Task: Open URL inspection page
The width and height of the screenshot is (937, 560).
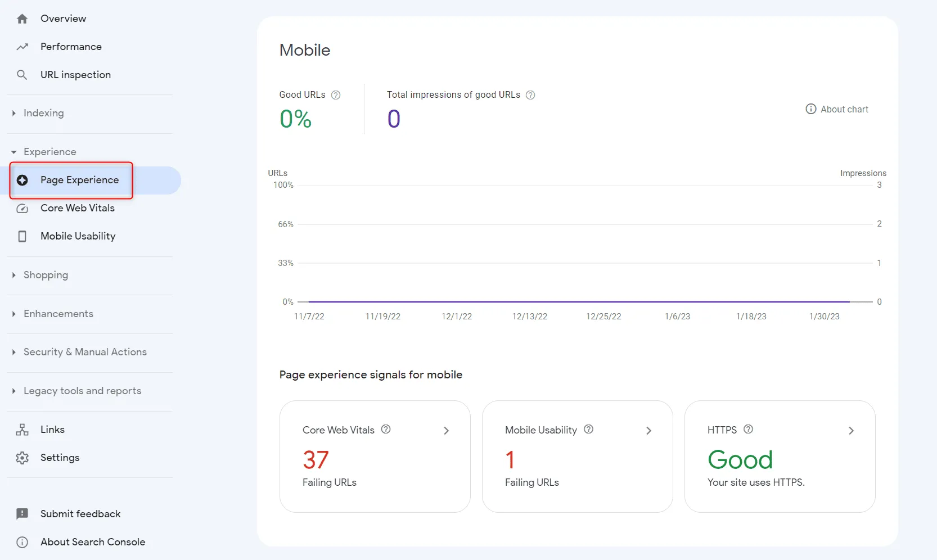Action: pyautogui.click(x=75, y=75)
